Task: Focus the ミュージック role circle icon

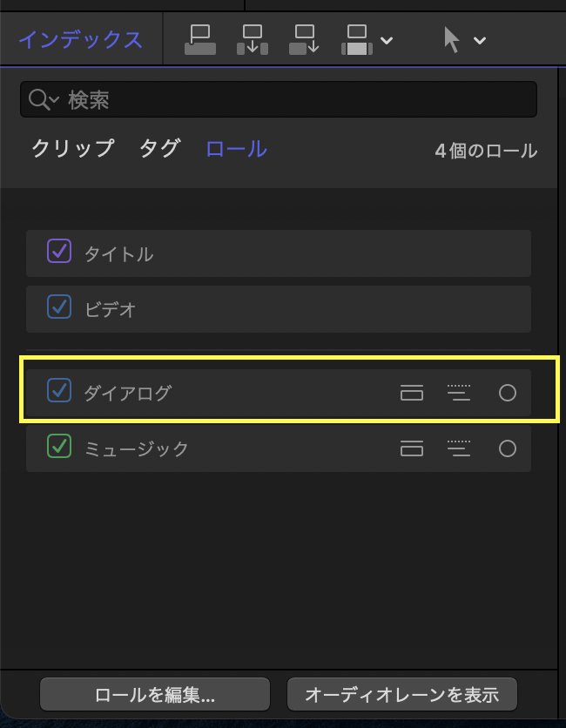Action: (x=508, y=448)
